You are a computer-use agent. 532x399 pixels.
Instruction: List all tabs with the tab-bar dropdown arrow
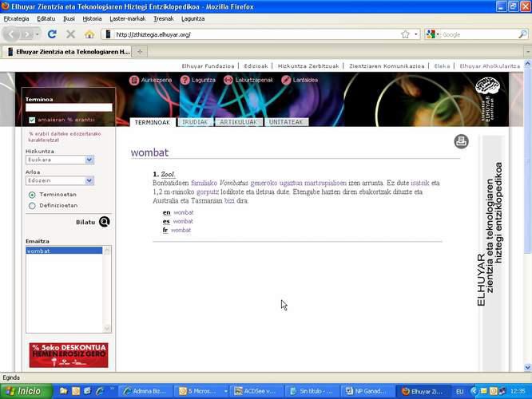pyautogui.click(x=528, y=52)
